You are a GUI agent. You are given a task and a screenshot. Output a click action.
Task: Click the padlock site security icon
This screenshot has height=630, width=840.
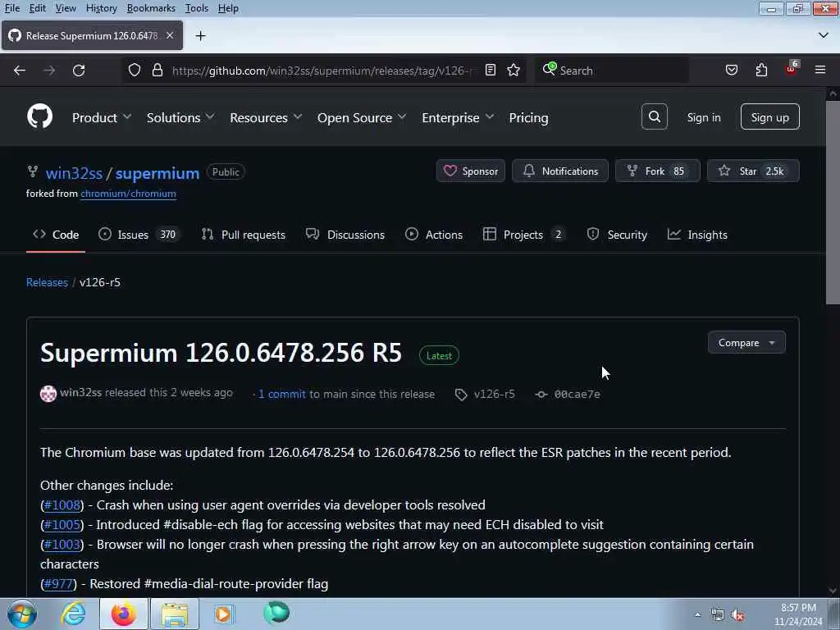(x=157, y=71)
